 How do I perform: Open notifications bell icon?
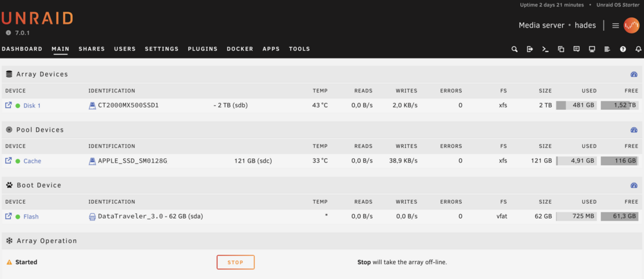tap(638, 49)
